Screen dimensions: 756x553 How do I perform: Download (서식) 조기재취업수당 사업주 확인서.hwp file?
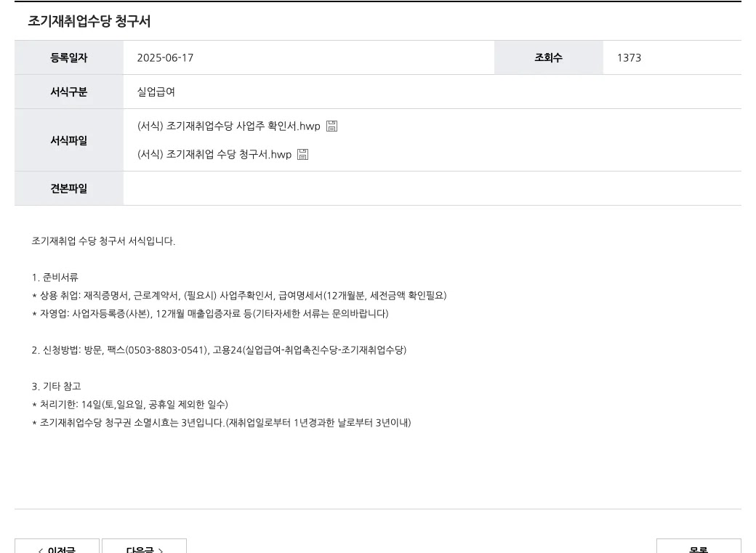click(228, 126)
